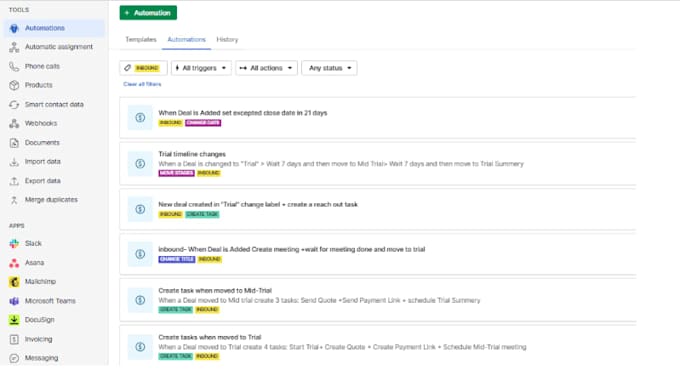Open 'Create task when moved to Mid-Trial' automation

tap(215, 290)
